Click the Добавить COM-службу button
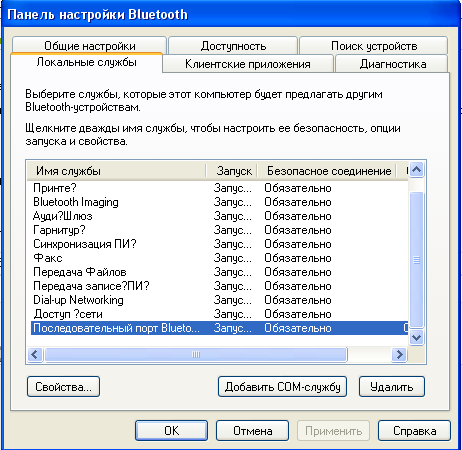This screenshot has height=450, width=462. point(282,387)
